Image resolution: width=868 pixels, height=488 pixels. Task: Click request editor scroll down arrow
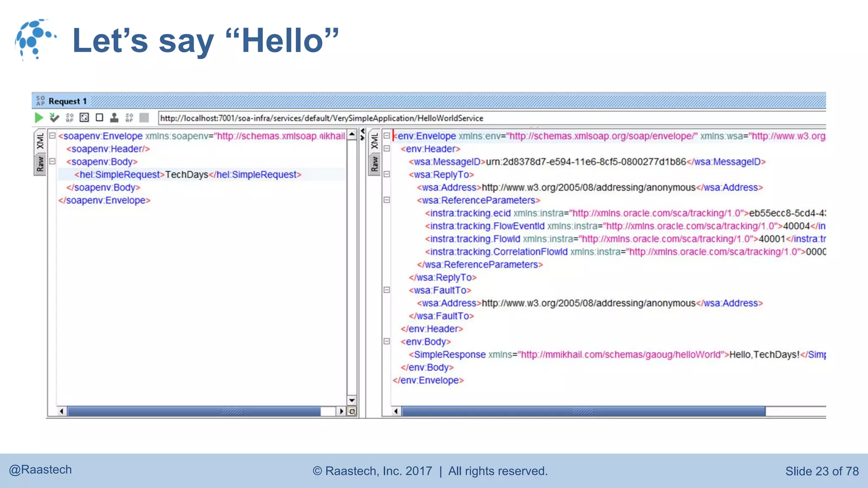pyautogui.click(x=352, y=400)
